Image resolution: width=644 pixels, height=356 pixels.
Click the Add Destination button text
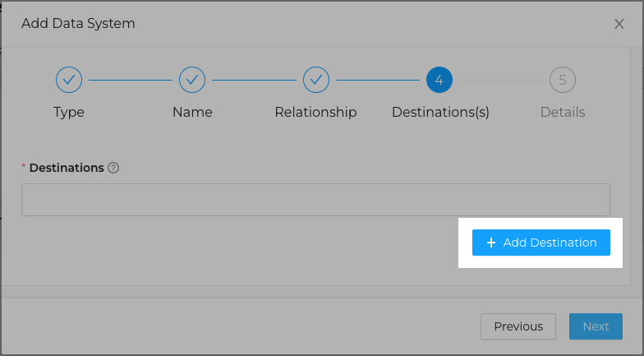coord(550,243)
